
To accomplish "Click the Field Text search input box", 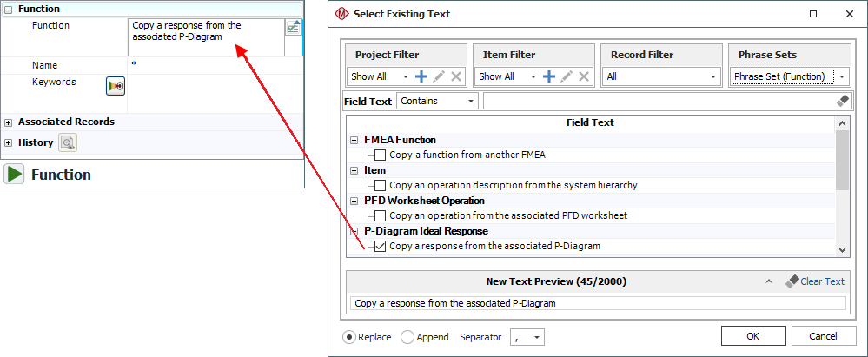I will (656, 101).
